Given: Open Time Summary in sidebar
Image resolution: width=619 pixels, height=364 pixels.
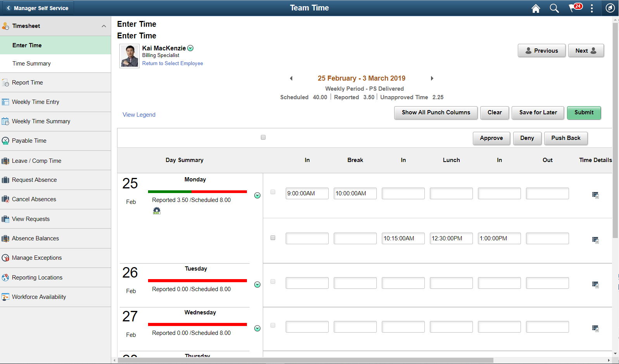Looking at the screenshot, I should tap(55, 64).
